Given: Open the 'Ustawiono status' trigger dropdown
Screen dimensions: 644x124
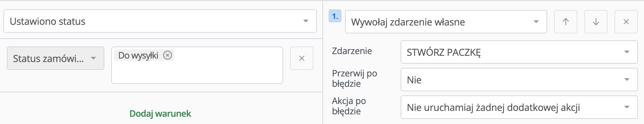Looking at the screenshot, I should pos(160,21).
